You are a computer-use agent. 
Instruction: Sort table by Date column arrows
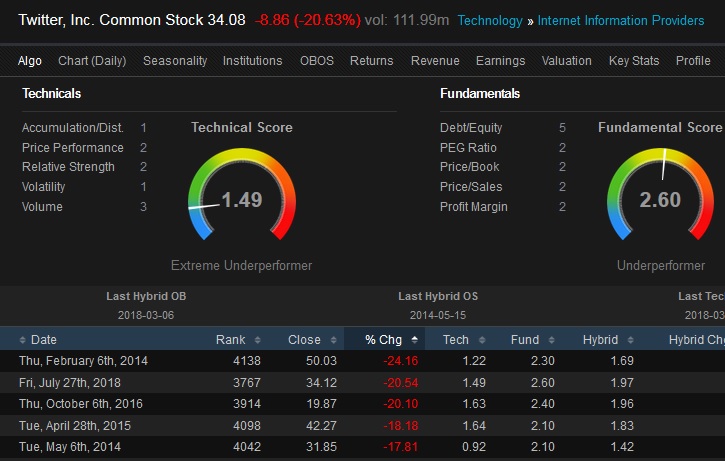(x=22, y=340)
